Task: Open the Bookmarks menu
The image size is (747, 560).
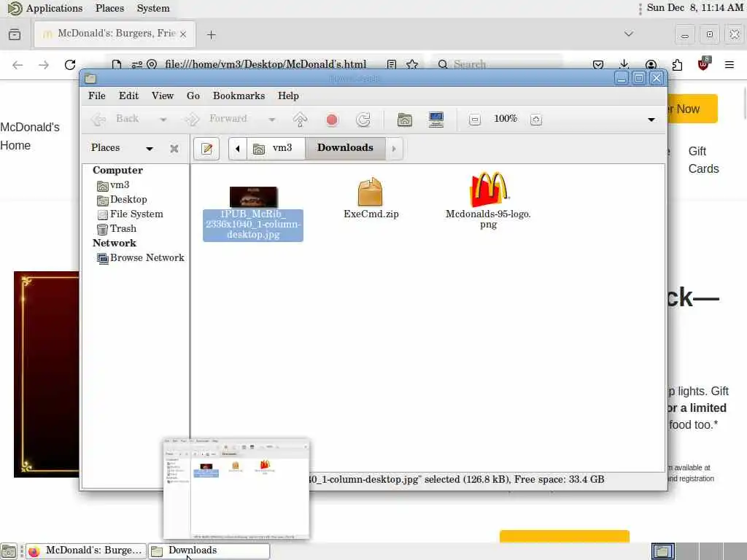Action: click(x=239, y=96)
